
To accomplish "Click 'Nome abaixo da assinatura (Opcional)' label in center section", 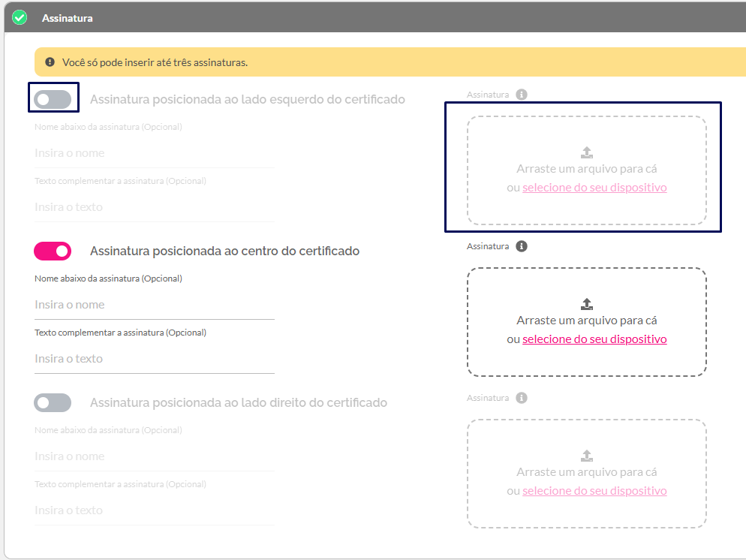I will click(108, 278).
